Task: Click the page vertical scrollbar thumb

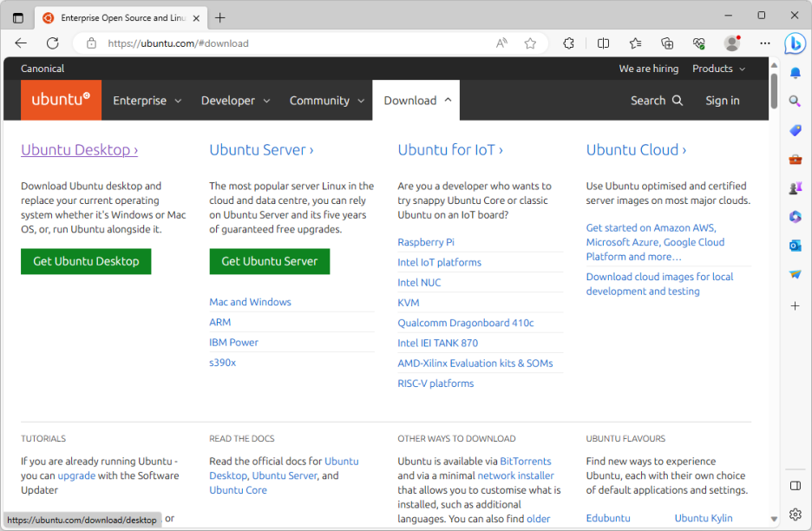Action: click(x=774, y=91)
